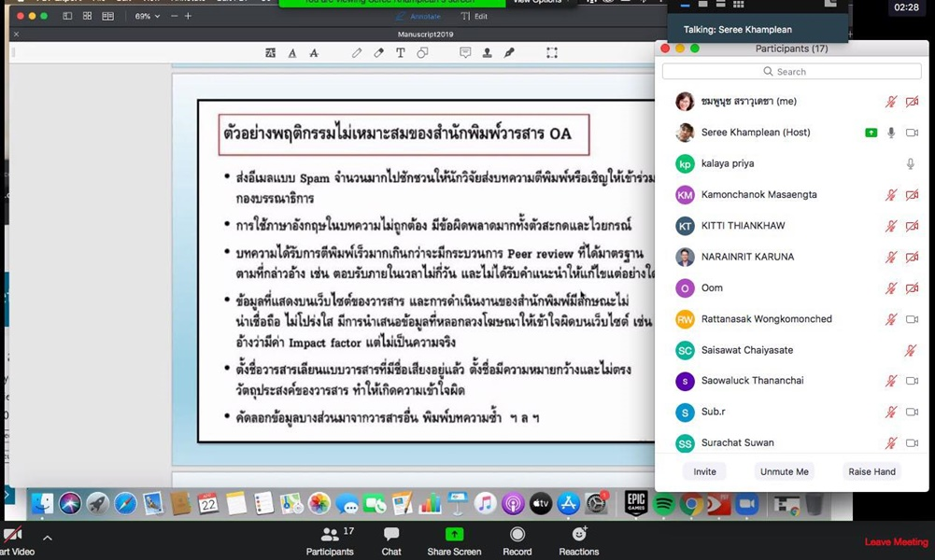Click the participants Search field

791,71
